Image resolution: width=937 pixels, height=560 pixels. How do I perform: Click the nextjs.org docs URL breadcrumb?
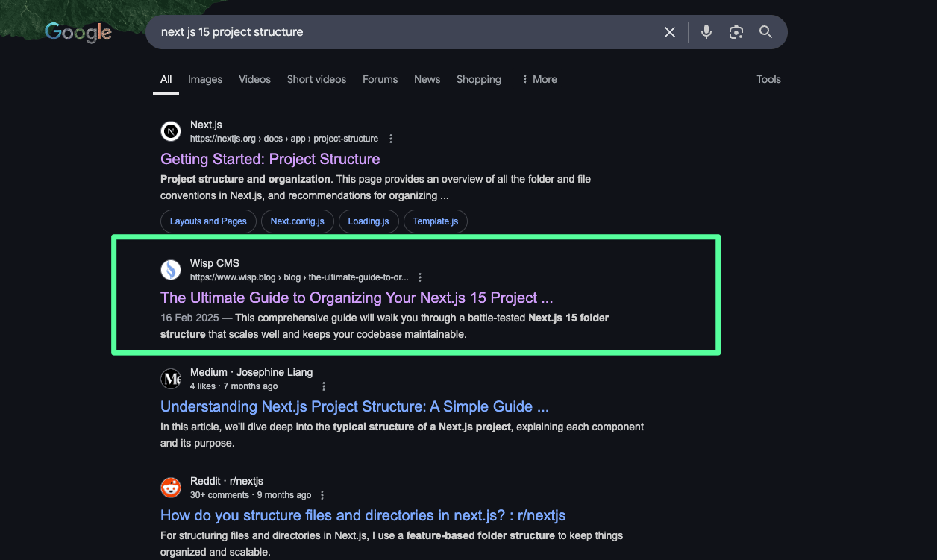(284, 139)
